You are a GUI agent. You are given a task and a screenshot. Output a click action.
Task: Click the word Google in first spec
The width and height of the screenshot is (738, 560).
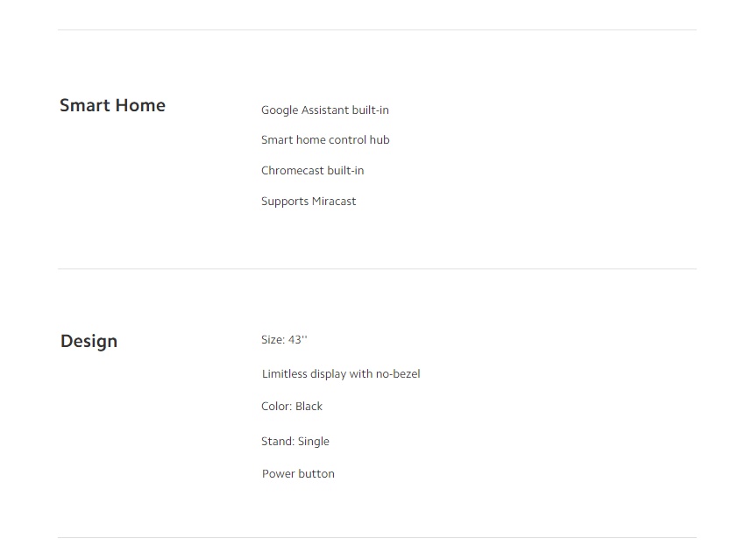(x=280, y=110)
